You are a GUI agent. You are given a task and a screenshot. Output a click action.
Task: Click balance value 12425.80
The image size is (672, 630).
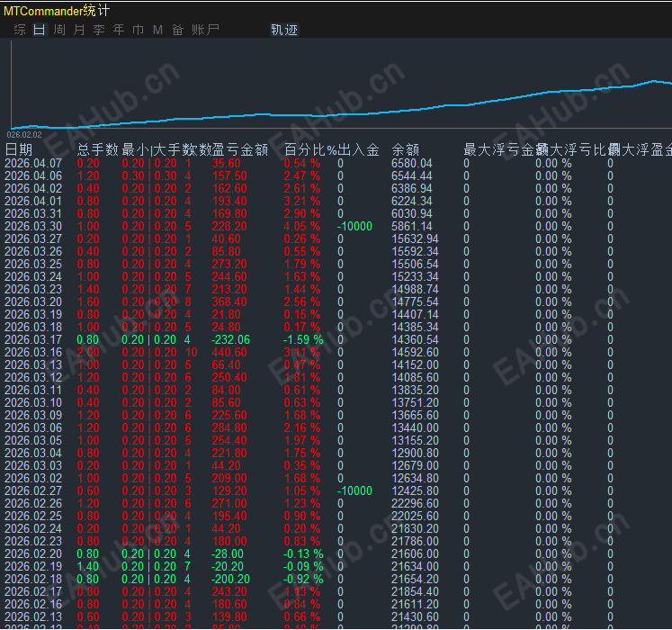(415, 491)
